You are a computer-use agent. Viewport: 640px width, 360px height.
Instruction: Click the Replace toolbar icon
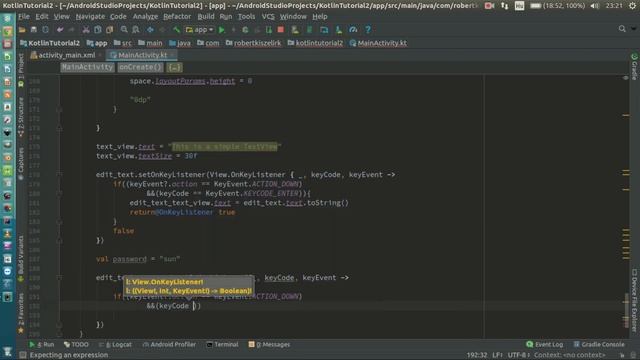point(136,30)
